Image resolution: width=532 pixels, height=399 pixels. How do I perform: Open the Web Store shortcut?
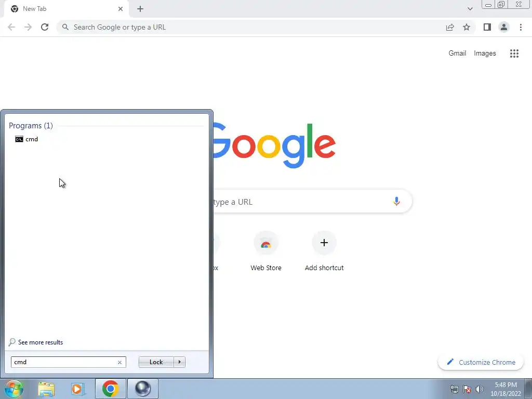266,251
